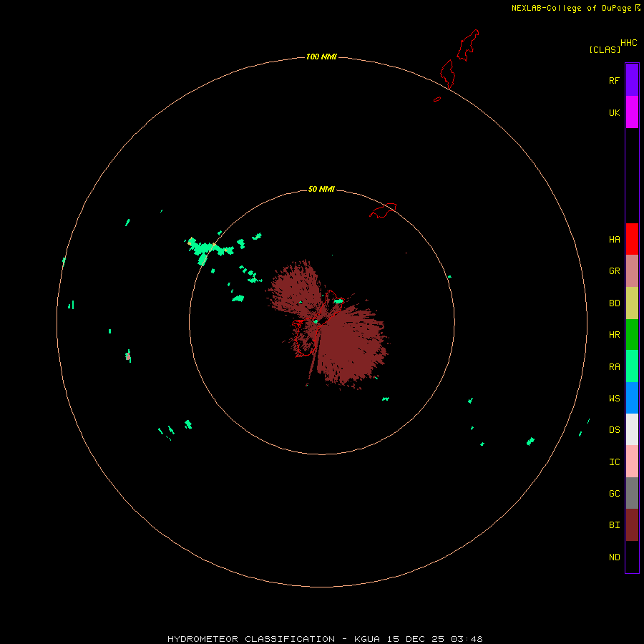
Task: Click the 100 NMI range ring label
Action: (321, 57)
